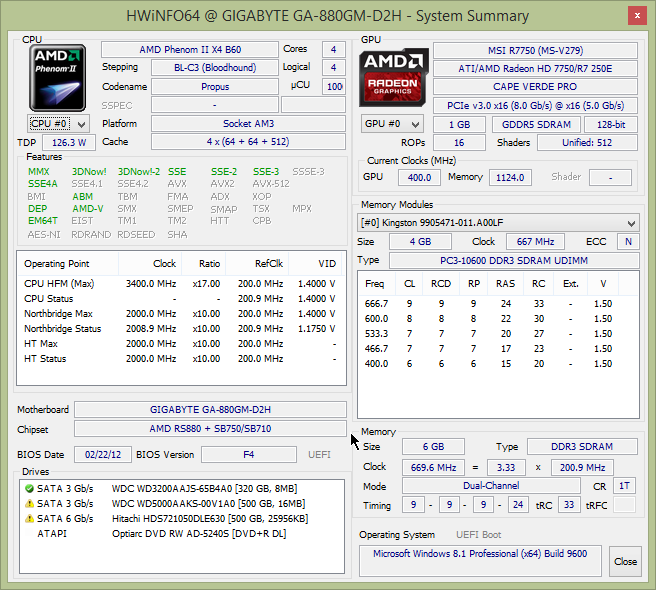Click the green AMD-V feature label
This screenshot has height=590, width=656.
(88, 208)
